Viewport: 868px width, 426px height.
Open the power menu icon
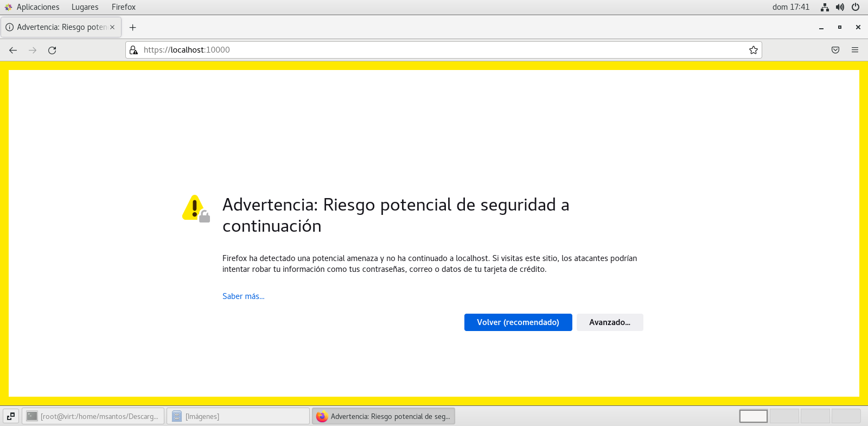point(856,7)
